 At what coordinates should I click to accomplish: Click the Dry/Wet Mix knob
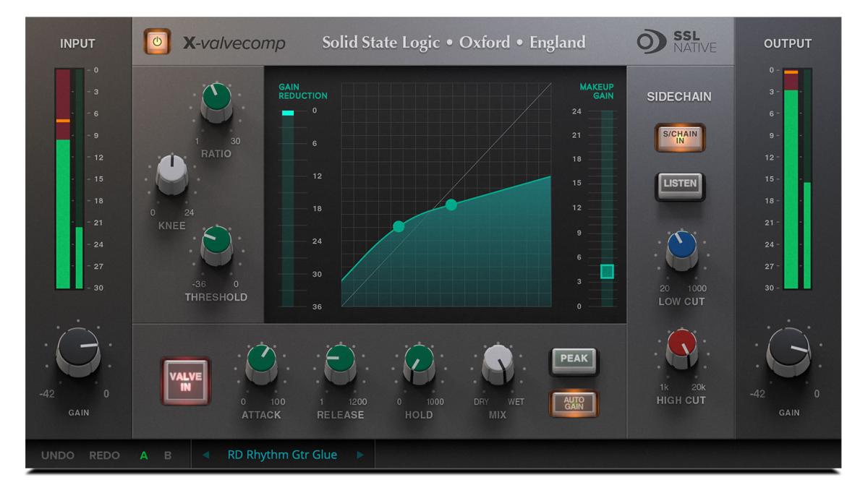pos(498,363)
